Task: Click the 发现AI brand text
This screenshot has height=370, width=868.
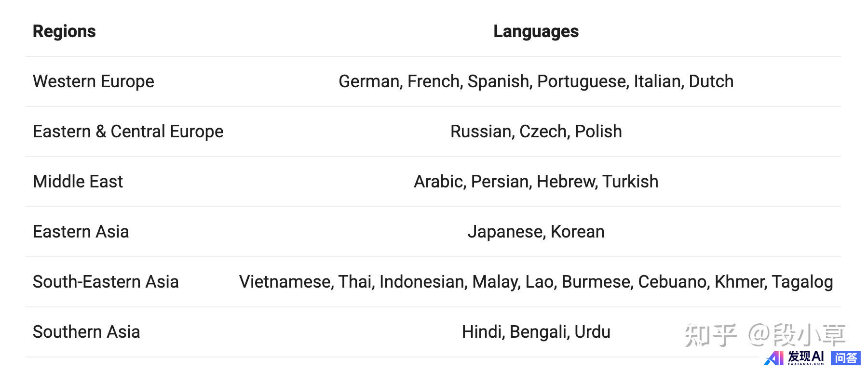Action: pos(806,357)
